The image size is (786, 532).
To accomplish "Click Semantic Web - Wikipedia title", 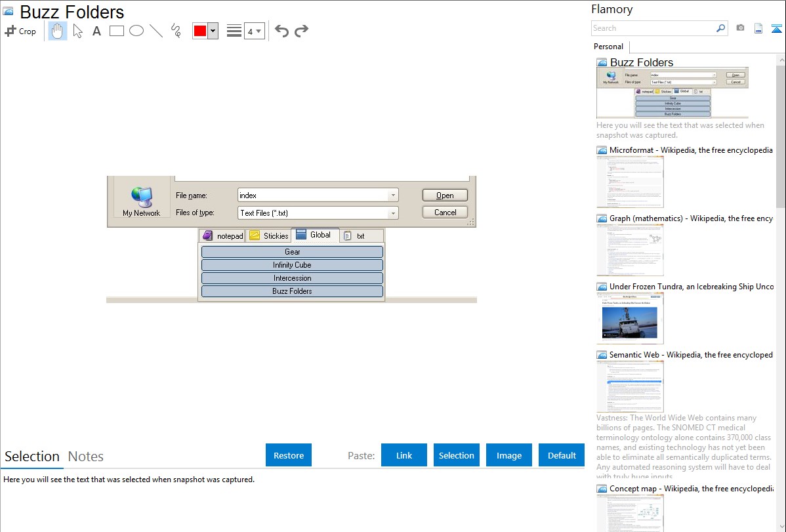I will [691, 354].
